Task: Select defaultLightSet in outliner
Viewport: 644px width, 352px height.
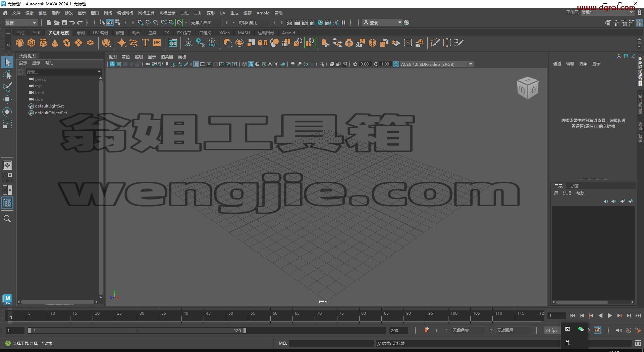Action: (x=49, y=106)
